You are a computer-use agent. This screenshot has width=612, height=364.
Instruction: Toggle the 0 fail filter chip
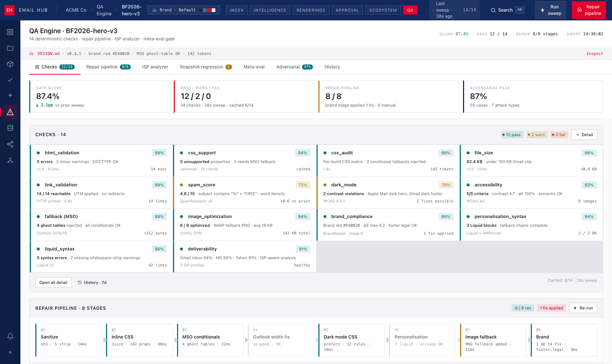tap(559, 135)
